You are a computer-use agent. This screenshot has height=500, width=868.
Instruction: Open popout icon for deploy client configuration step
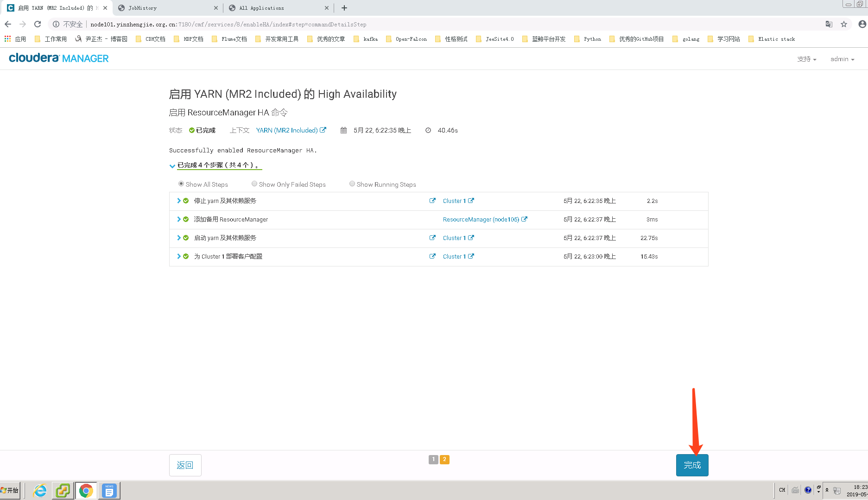(432, 256)
